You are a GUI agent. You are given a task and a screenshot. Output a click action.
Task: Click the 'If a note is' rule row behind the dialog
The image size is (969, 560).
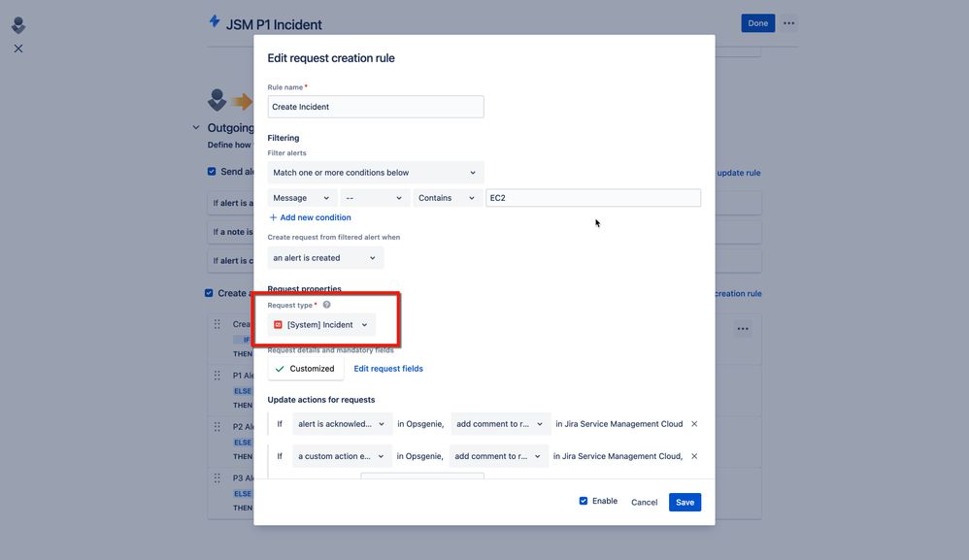coord(230,232)
